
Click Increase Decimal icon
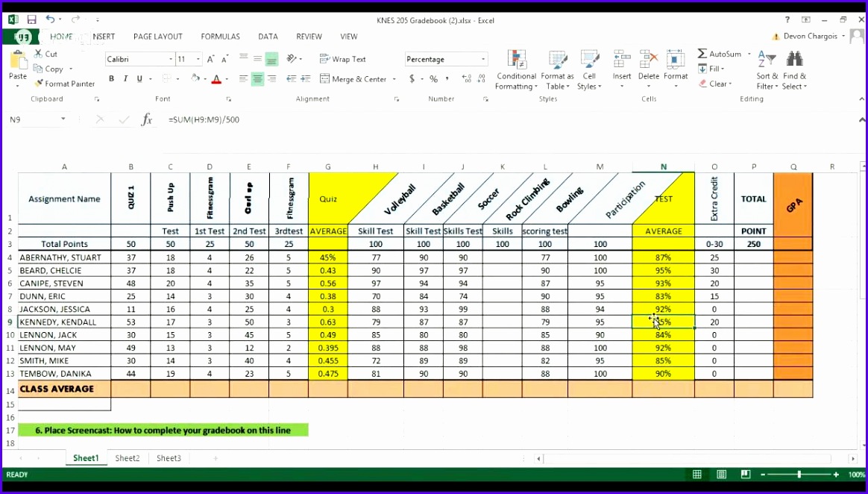coord(467,78)
